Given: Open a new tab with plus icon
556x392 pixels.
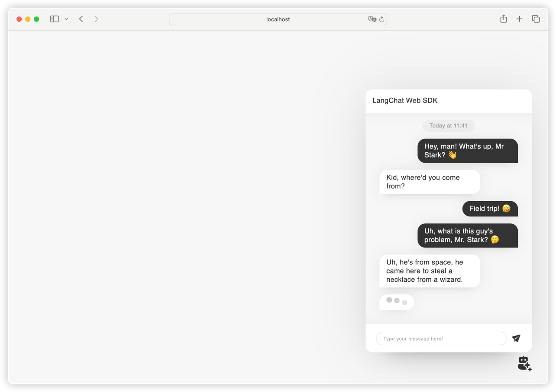Looking at the screenshot, I should (x=519, y=19).
